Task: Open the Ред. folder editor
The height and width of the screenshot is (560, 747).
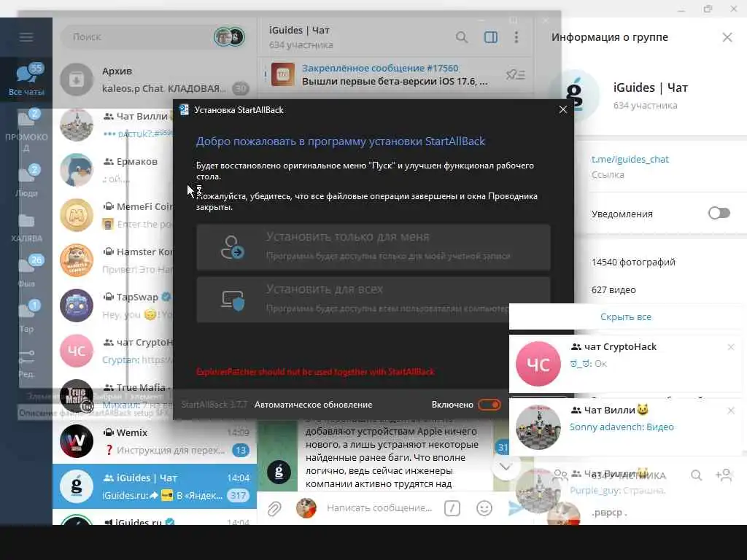Action: [x=26, y=363]
